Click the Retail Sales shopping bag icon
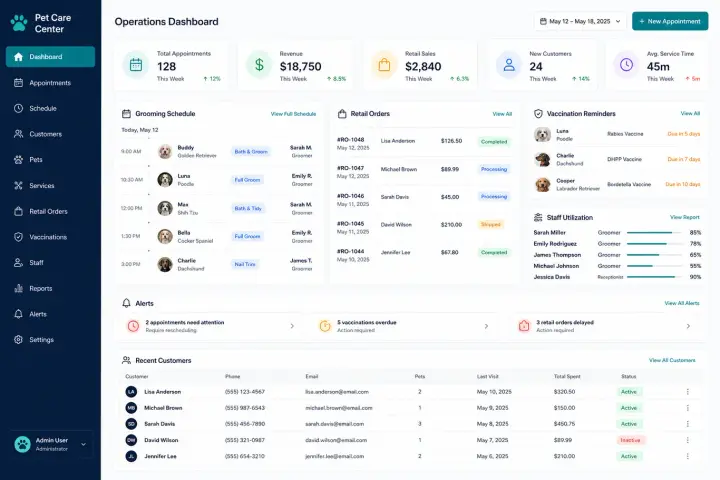This screenshot has height=480, width=720. 384,65
